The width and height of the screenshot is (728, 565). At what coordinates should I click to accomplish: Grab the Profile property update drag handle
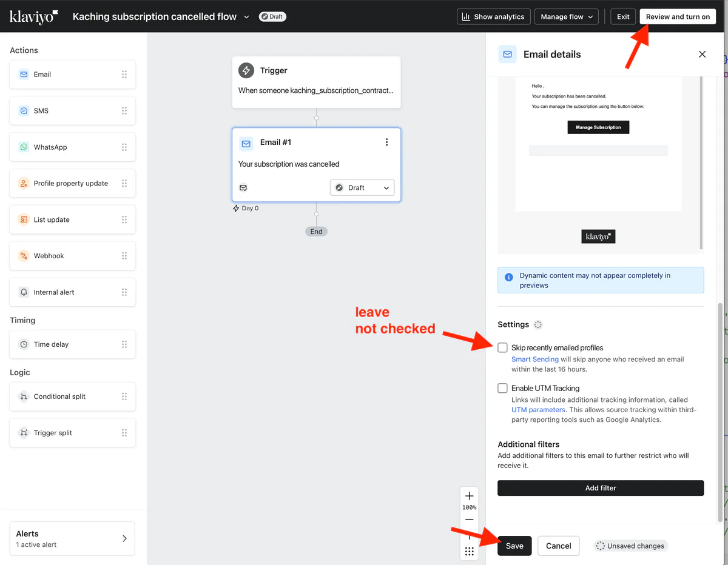coord(124,183)
